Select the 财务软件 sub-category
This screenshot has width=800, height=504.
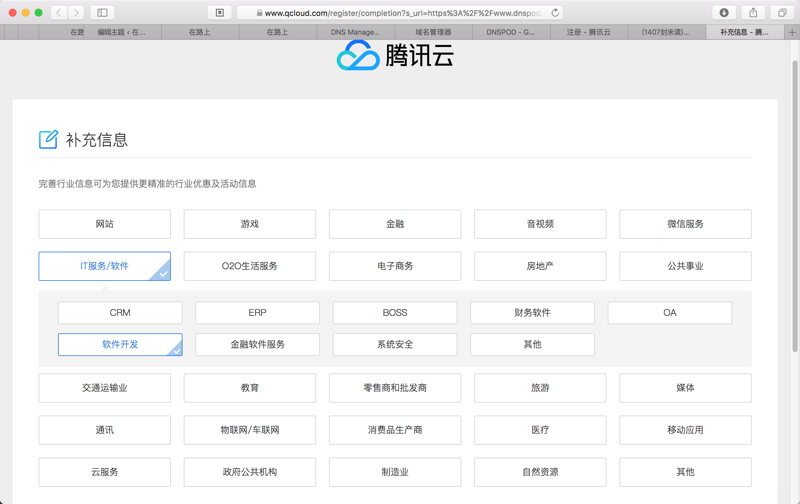pos(533,313)
